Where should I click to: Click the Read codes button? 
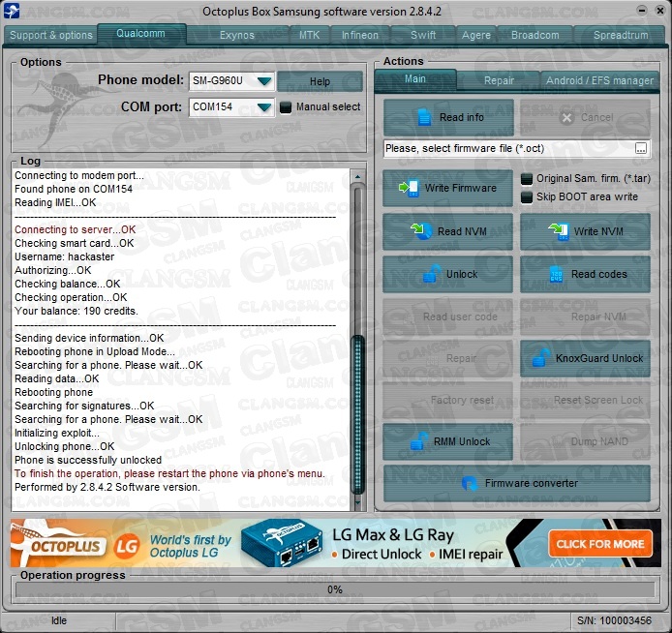[x=586, y=274]
